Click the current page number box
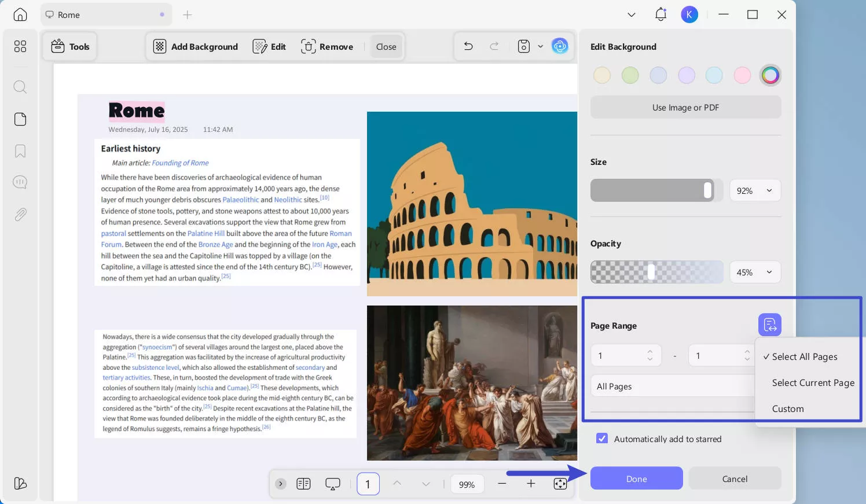 point(368,484)
